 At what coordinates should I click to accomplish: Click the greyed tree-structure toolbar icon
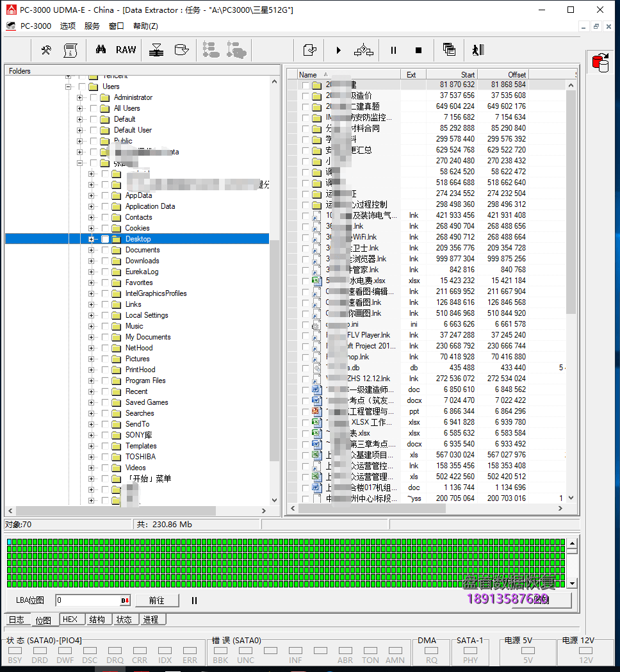click(x=211, y=50)
